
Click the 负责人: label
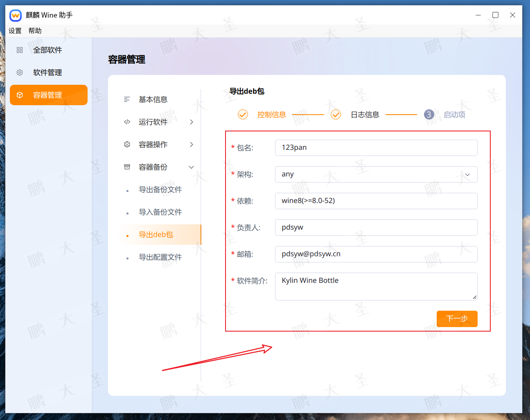tap(248, 228)
